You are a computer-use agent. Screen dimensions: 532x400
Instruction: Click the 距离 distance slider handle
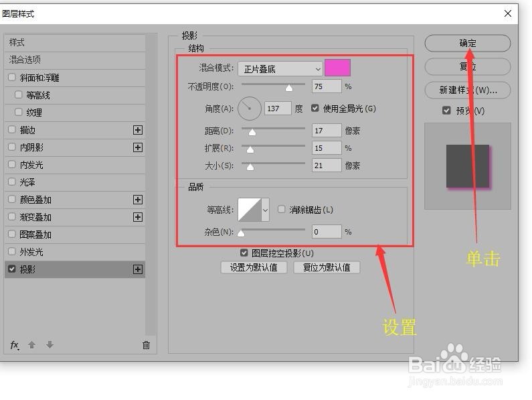(252, 132)
